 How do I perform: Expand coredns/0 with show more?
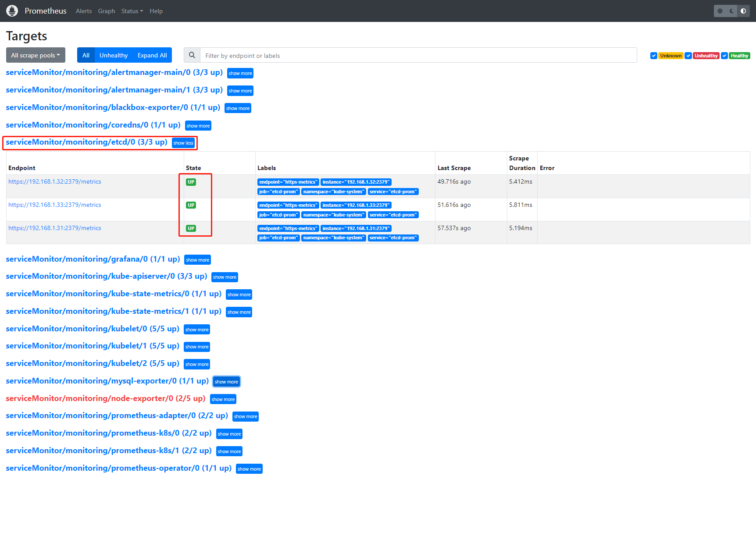198,126
